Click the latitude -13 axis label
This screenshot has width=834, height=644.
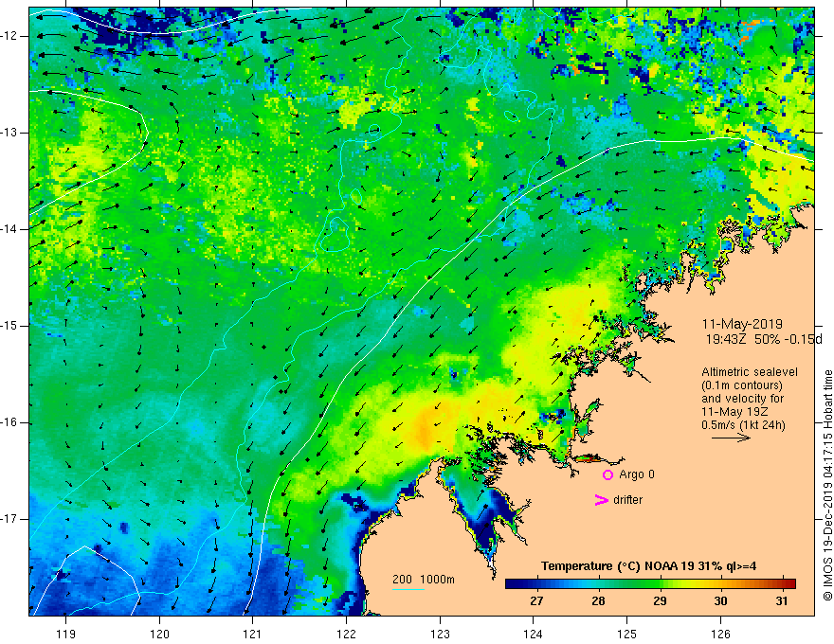(9, 133)
